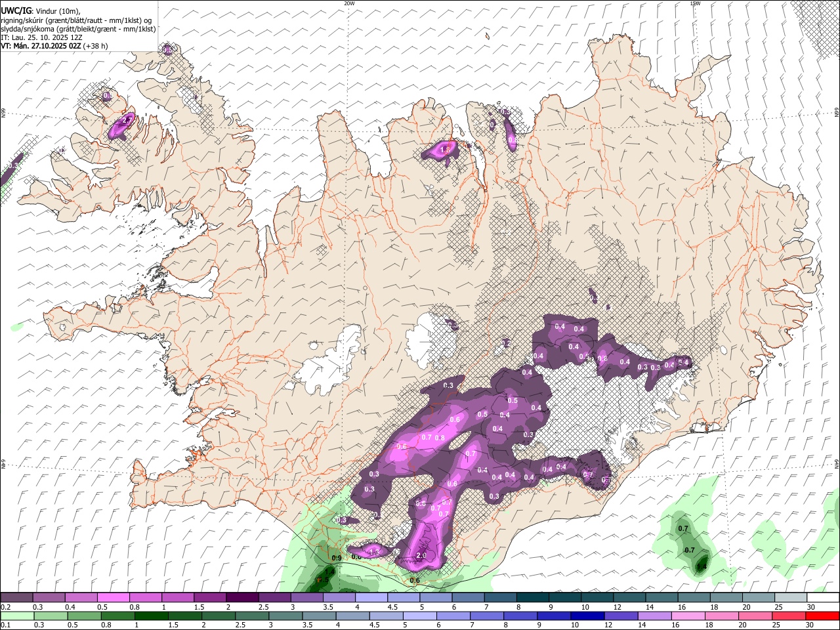Click the white swatch after 30 in upper legend

coord(822,598)
